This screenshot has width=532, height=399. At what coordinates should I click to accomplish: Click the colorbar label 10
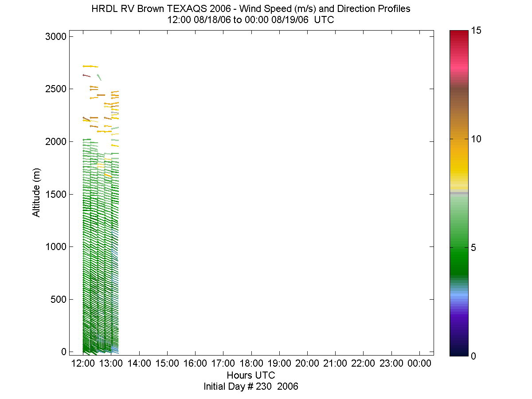click(x=476, y=139)
